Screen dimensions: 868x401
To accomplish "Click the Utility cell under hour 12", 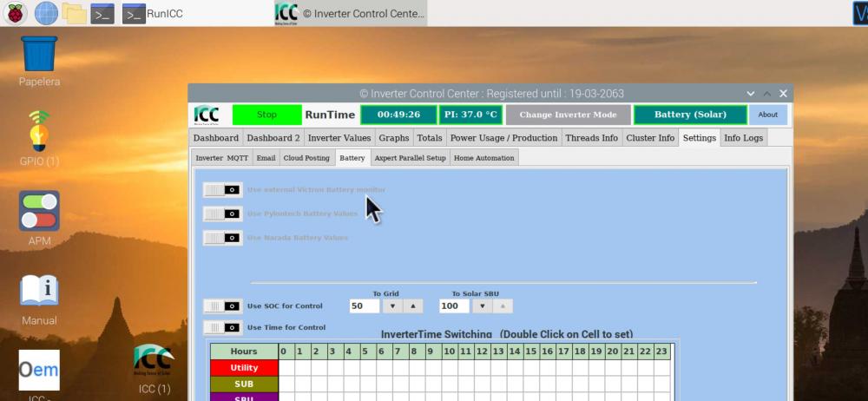I will coord(482,368).
